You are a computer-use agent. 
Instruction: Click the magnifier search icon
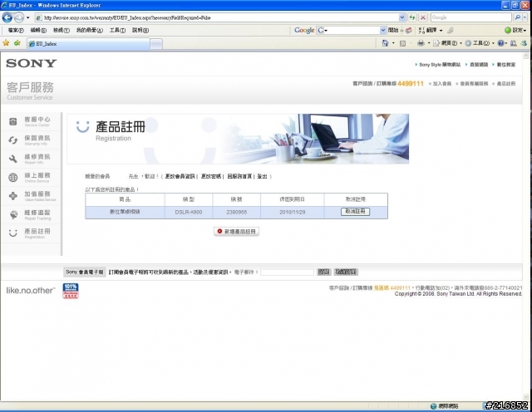tap(517, 17)
